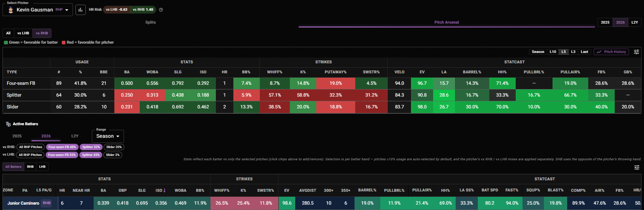The image size is (644, 210).
Task: Toggle the Splitter 43% chip vs LHB
Action: tap(91, 155)
